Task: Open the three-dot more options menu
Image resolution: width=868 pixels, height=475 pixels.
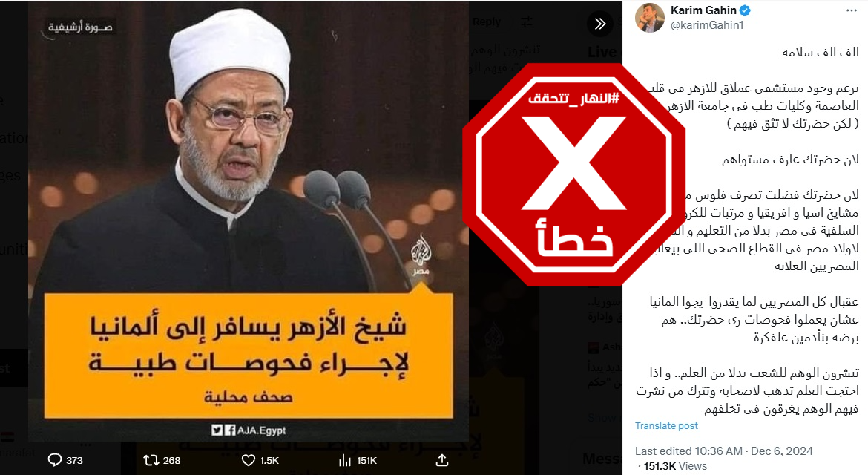Action: click(852, 11)
